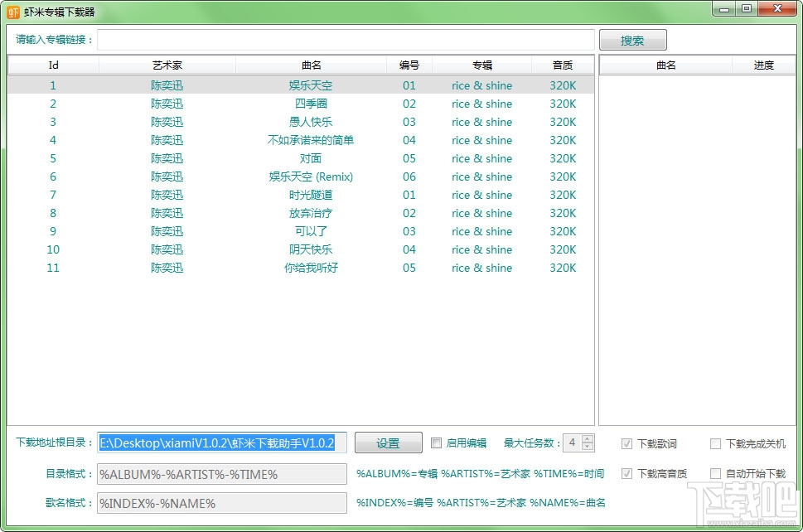Select the song 娱乐天空 in row 1
Image resolution: width=803 pixels, height=532 pixels.
click(x=311, y=85)
